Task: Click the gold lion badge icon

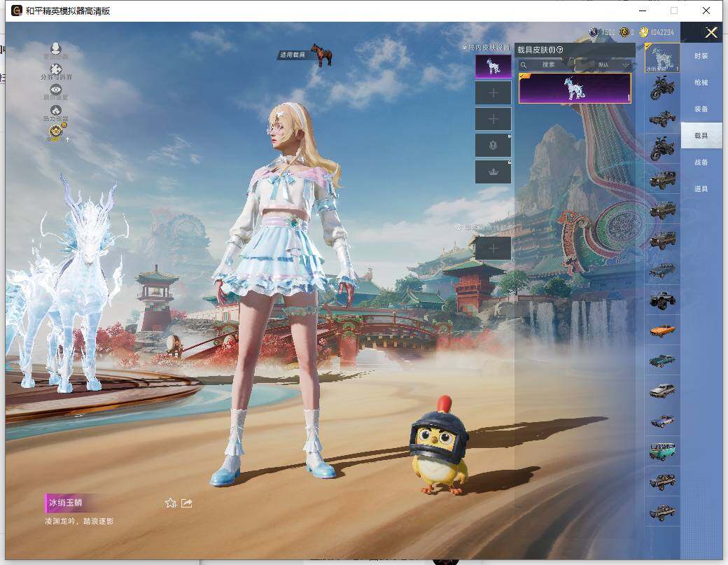Action: coord(56,131)
